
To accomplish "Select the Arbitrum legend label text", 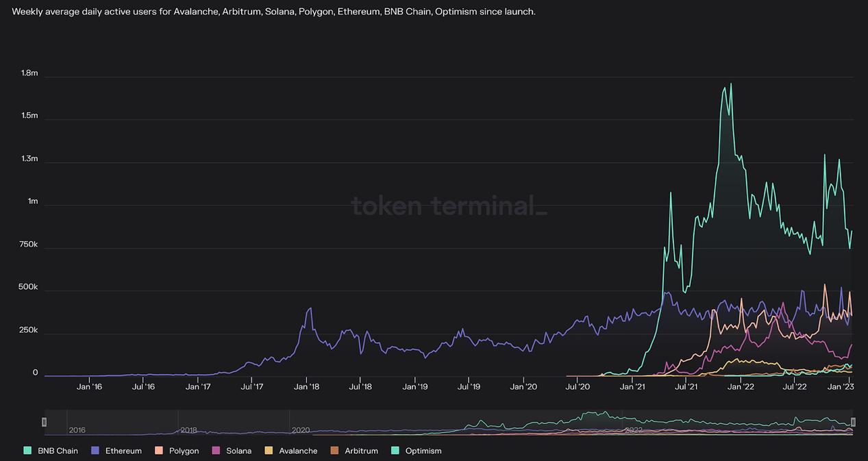I will coord(361,451).
